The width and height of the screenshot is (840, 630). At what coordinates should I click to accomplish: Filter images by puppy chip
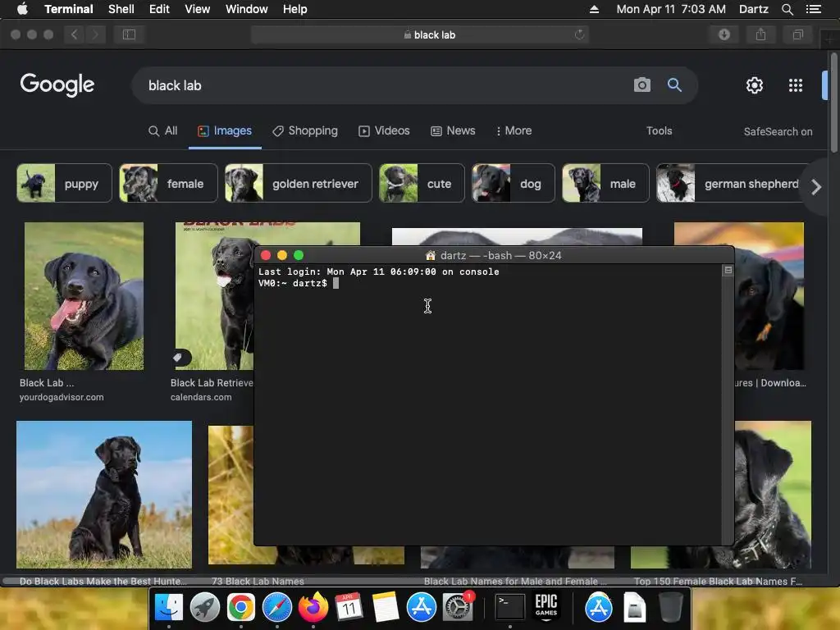pyautogui.click(x=64, y=183)
